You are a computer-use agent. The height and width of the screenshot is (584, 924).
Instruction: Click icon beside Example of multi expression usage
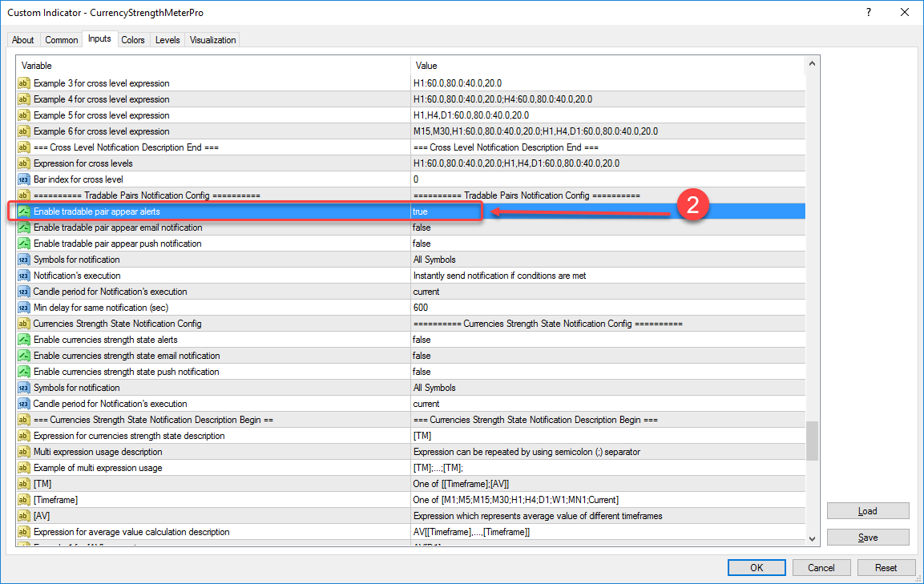pos(23,467)
